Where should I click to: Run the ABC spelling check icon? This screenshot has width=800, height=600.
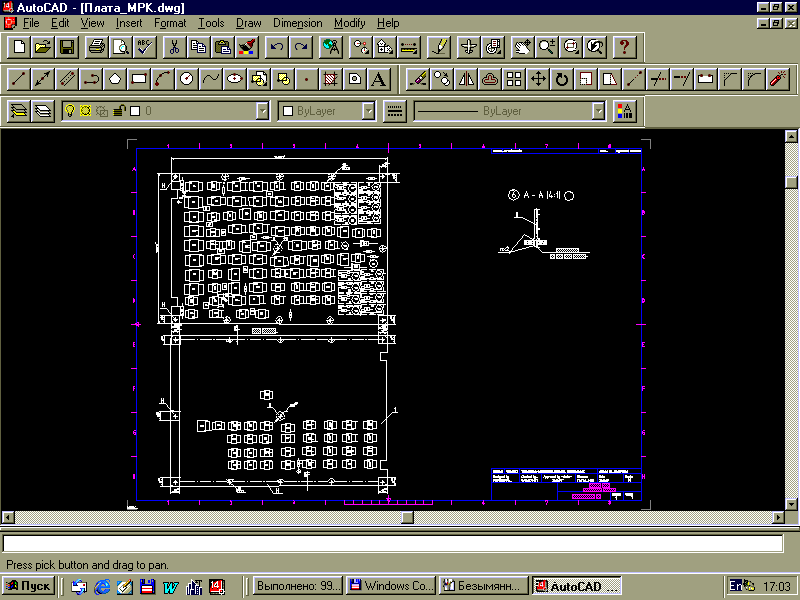(x=145, y=47)
